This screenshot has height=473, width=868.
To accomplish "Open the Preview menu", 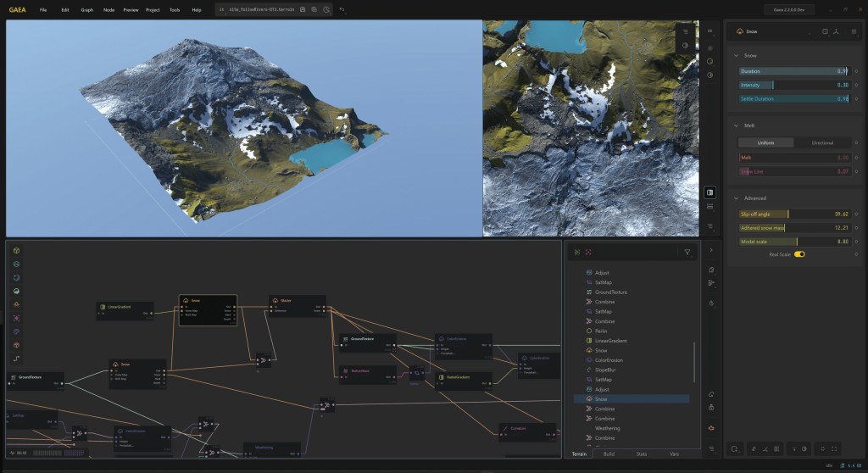I will click(131, 10).
